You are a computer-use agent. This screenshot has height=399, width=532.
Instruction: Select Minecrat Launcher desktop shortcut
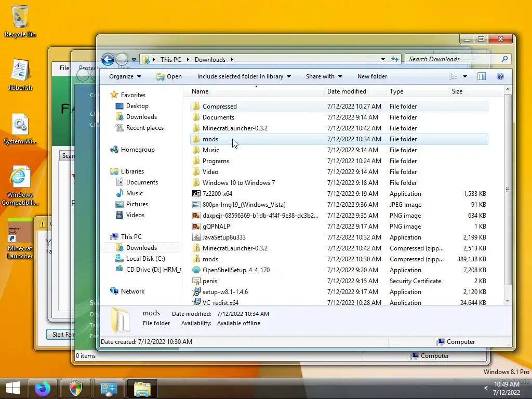pyautogui.click(x=20, y=239)
